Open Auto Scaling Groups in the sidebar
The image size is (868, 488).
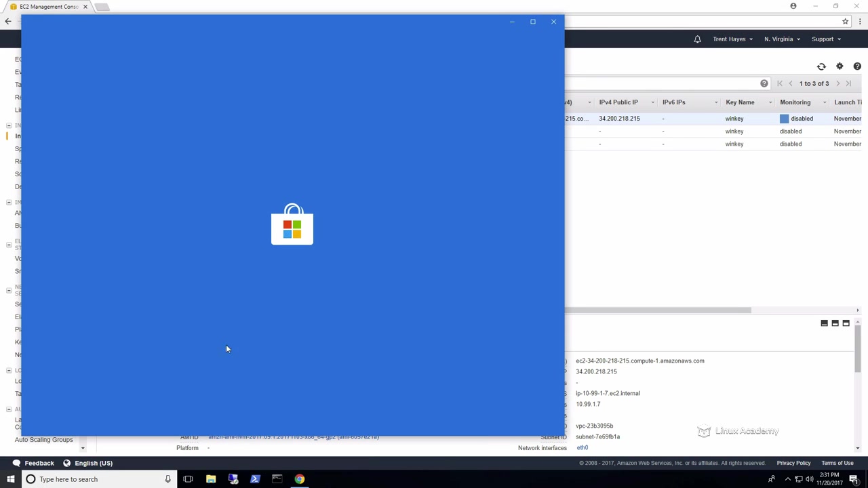click(x=43, y=440)
